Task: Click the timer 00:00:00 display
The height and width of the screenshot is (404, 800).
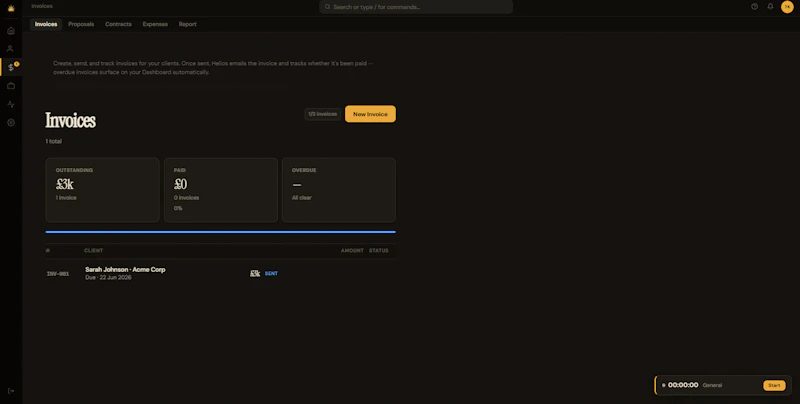Action: (683, 385)
